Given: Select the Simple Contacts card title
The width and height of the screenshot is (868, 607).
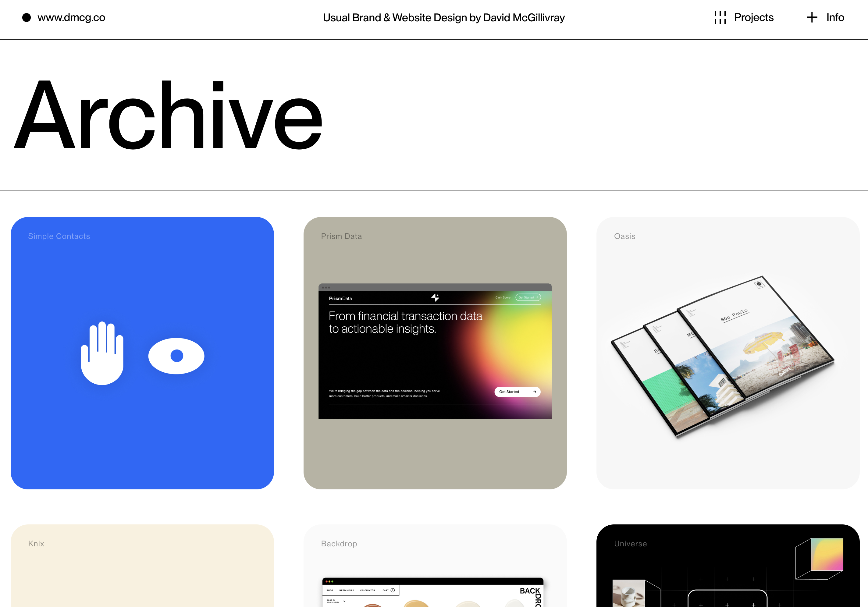Looking at the screenshot, I should point(59,236).
